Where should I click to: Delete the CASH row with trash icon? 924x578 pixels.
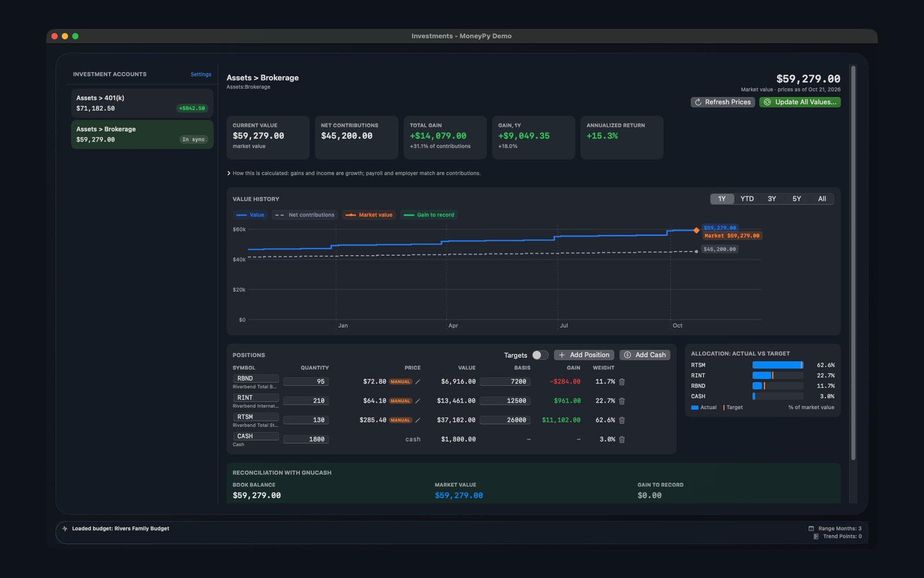point(622,439)
